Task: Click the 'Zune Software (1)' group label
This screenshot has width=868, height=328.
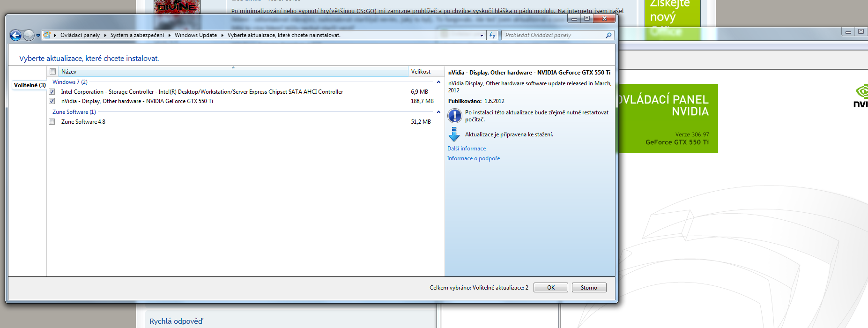Action: pyautogui.click(x=74, y=112)
